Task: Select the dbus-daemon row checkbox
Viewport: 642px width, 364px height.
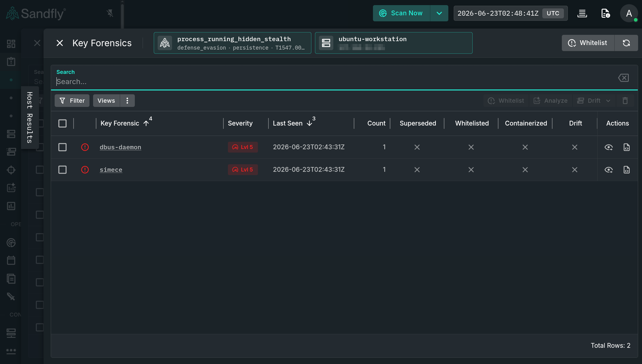Action: point(62,147)
